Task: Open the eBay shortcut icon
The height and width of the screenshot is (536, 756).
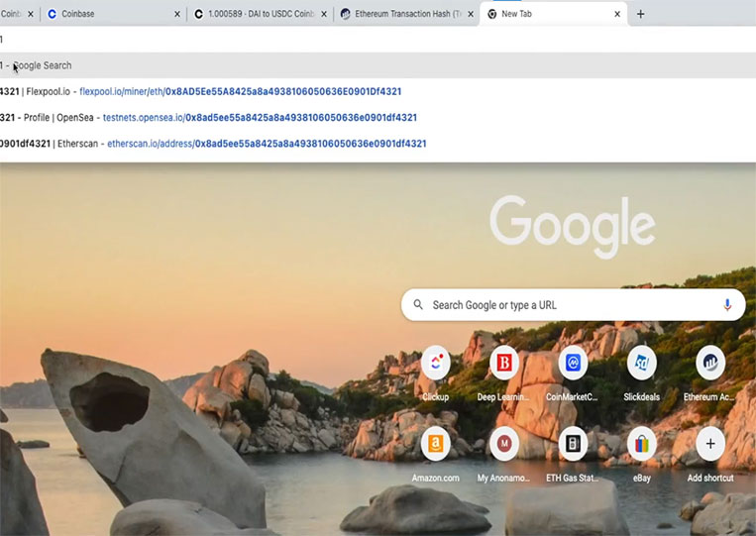Action: click(642, 444)
